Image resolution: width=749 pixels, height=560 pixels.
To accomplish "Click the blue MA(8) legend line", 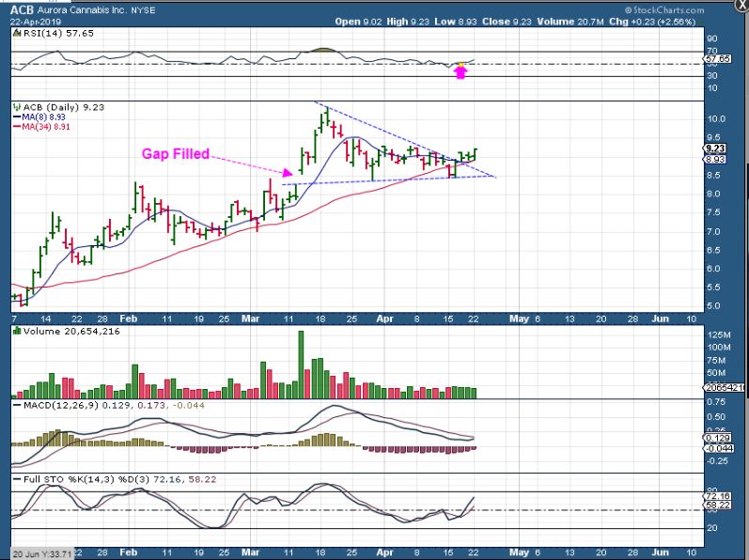I will 17,117.
